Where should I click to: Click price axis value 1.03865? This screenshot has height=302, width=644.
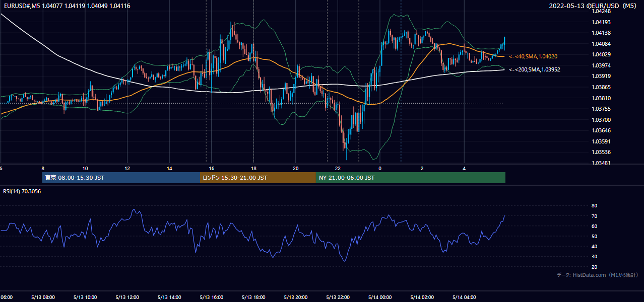[x=601, y=87]
